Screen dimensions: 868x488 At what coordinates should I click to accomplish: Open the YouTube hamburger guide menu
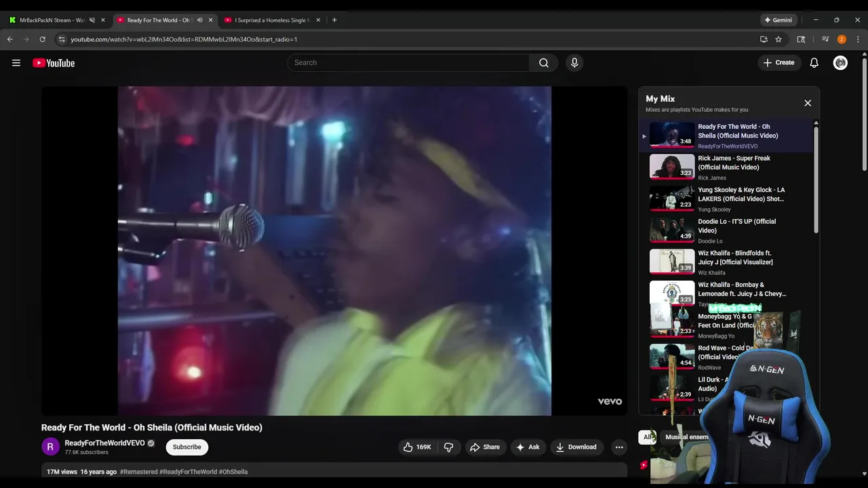click(x=16, y=63)
